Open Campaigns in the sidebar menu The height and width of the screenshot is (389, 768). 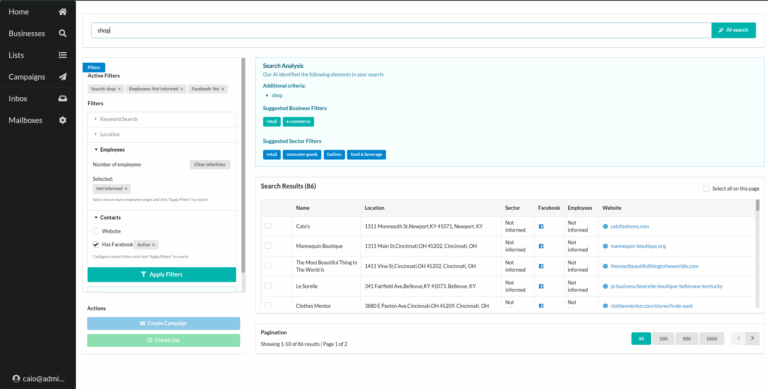tap(38, 77)
